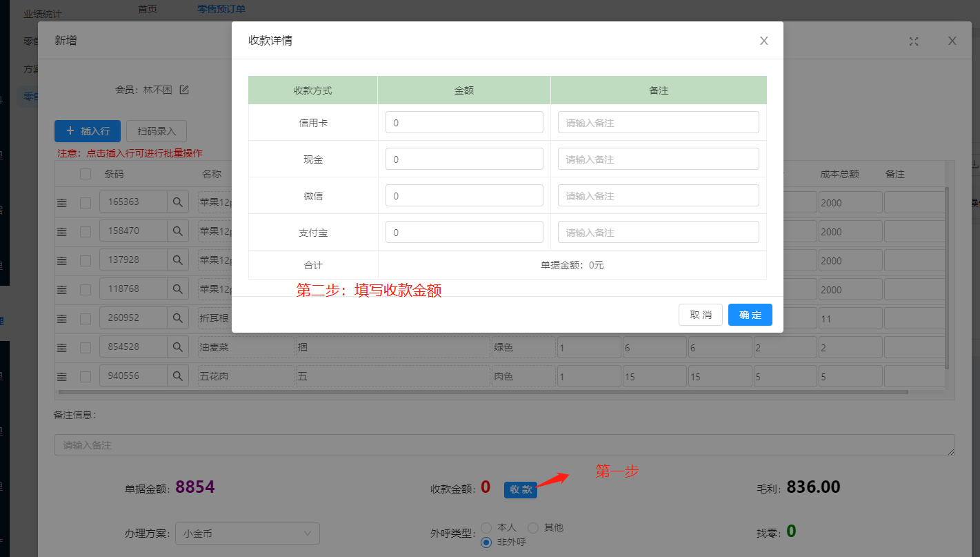980x557 pixels.
Task: Tick checkbox for row 854528
Action: click(x=86, y=348)
